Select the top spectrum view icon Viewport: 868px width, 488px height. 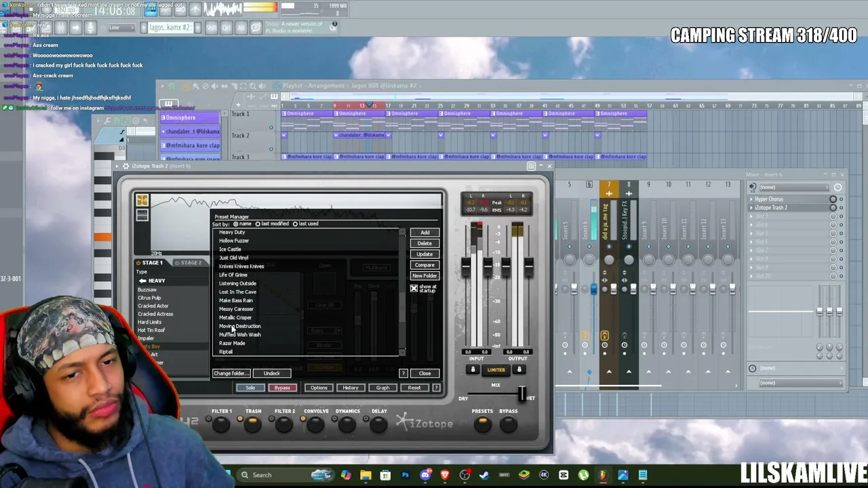(142, 200)
